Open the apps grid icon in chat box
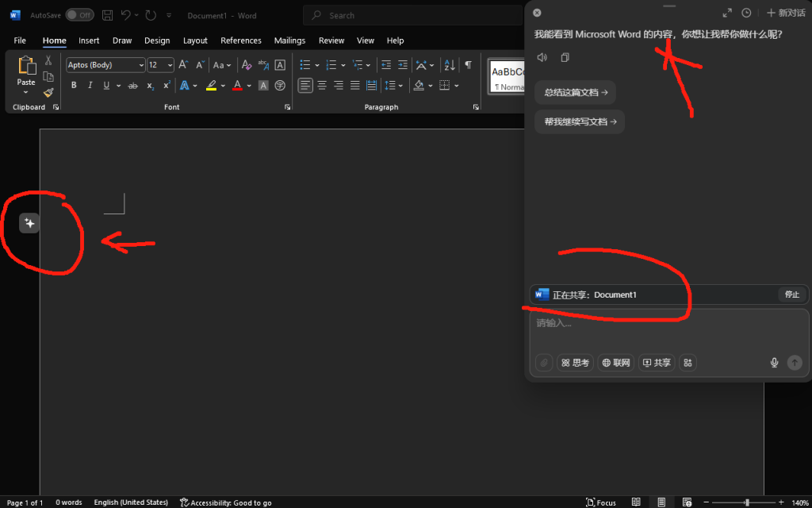The image size is (812, 508). click(688, 363)
